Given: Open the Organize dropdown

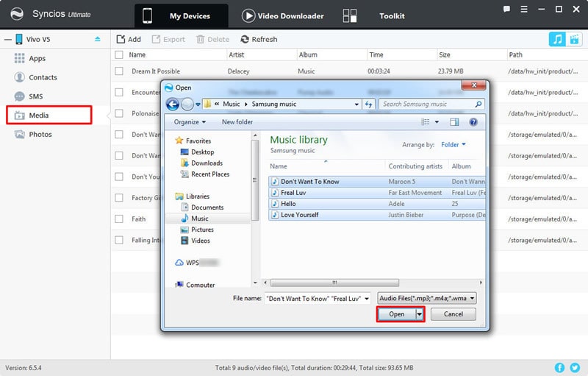Looking at the screenshot, I should point(190,122).
